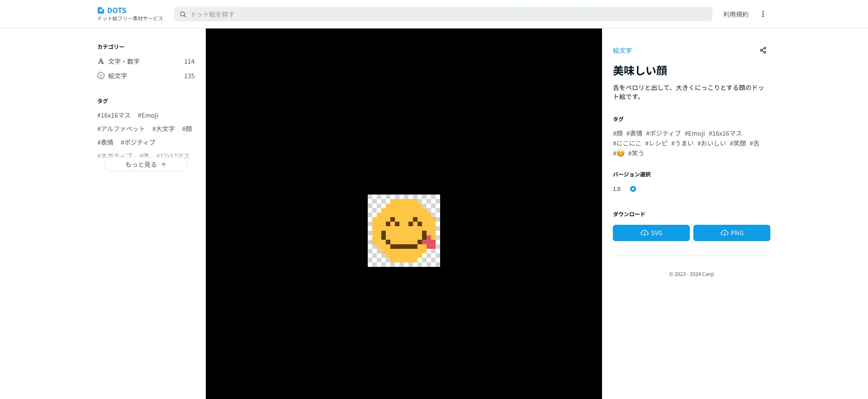Click detail tag #Emoji in right panel

point(694,133)
